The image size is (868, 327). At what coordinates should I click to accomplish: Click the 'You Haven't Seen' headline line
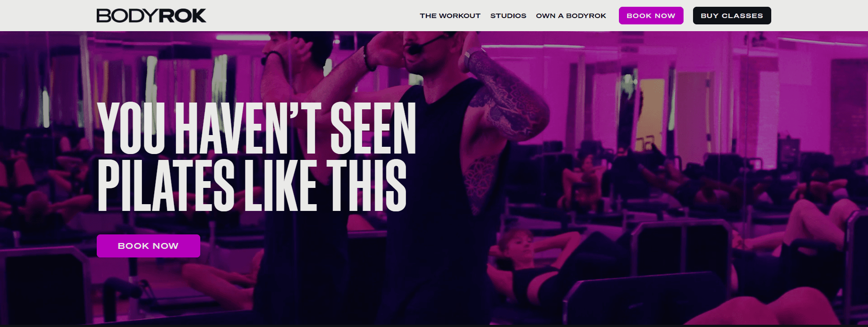click(256, 128)
